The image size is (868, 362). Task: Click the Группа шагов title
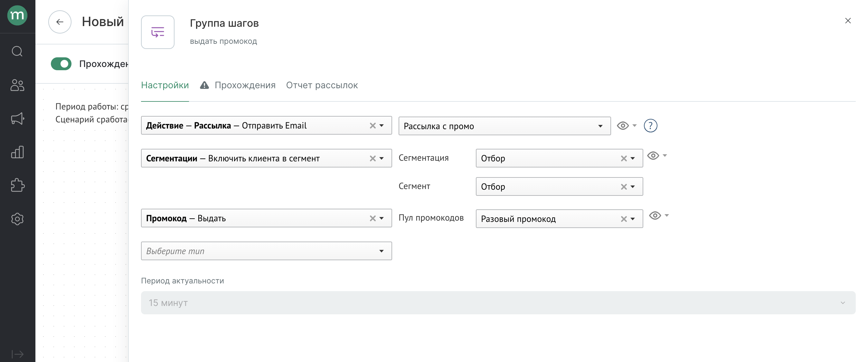[x=224, y=23]
